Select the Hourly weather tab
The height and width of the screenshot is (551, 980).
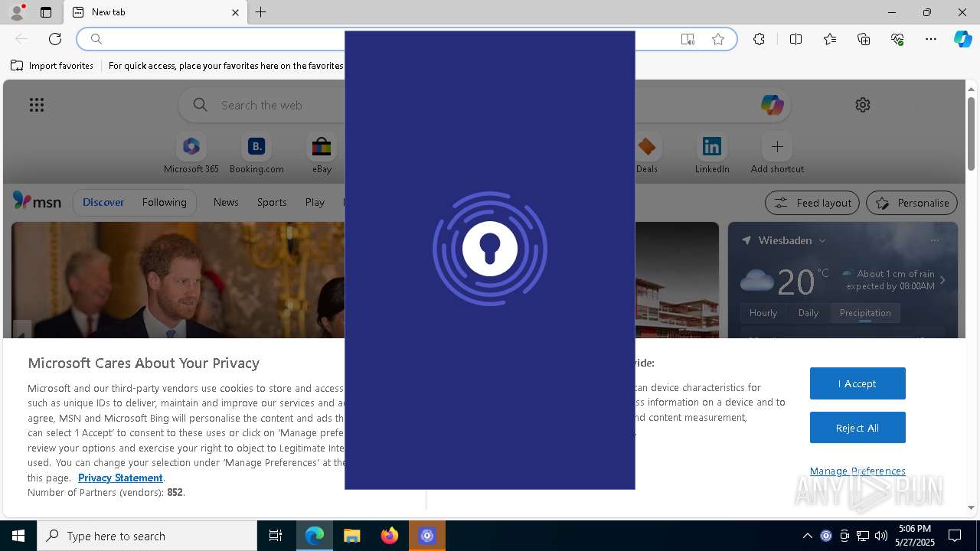[763, 312]
